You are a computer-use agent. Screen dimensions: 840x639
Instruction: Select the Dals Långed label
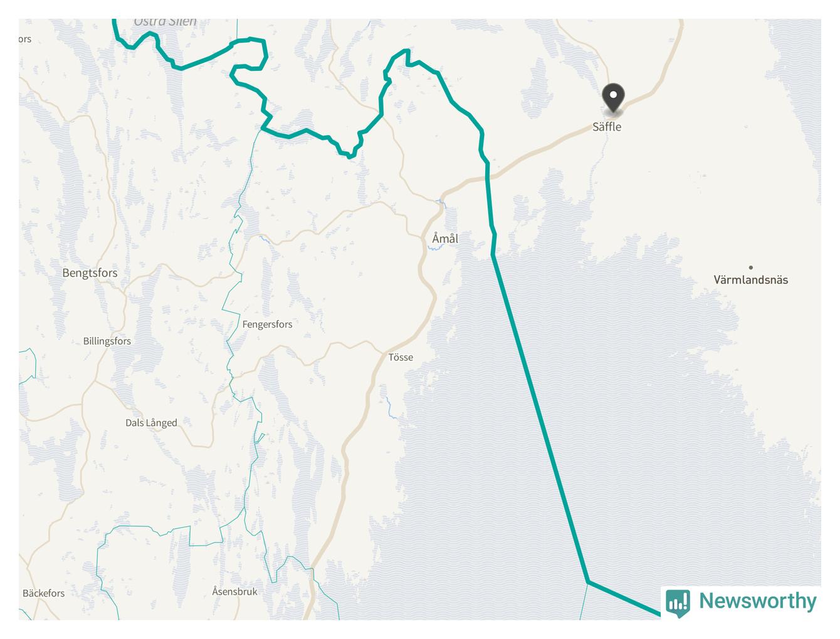pos(151,423)
